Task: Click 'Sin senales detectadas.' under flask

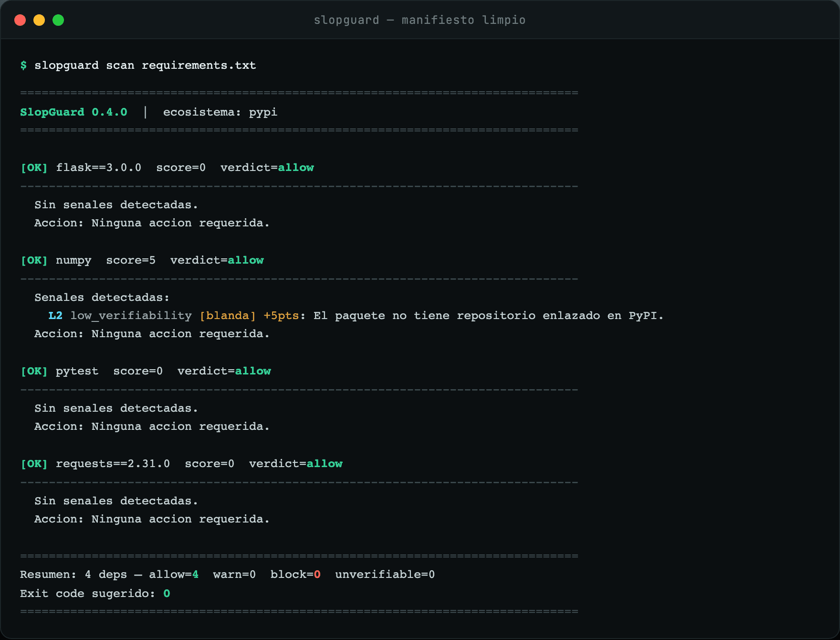Action: pyautogui.click(x=116, y=205)
